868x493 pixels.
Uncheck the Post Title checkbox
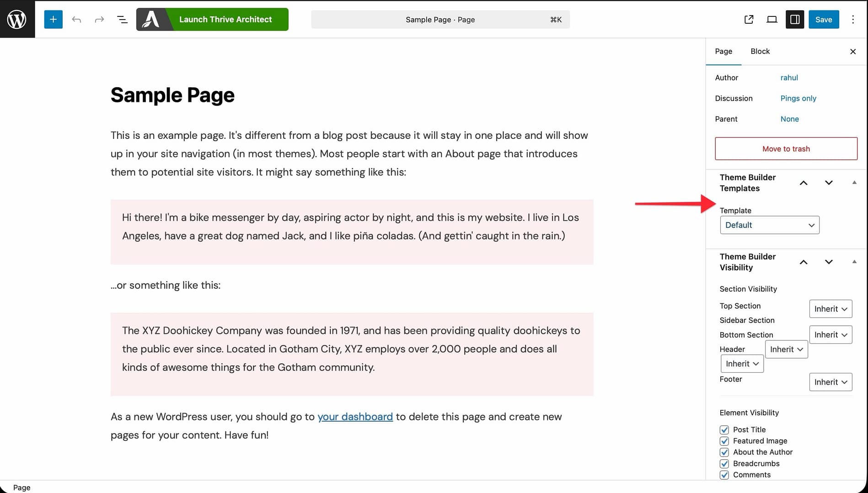tap(724, 429)
